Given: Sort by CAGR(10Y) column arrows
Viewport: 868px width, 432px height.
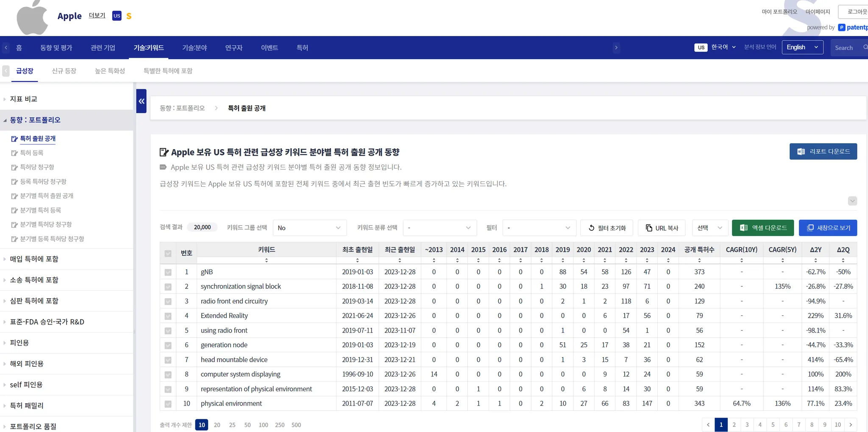Looking at the screenshot, I should [742, 260].
